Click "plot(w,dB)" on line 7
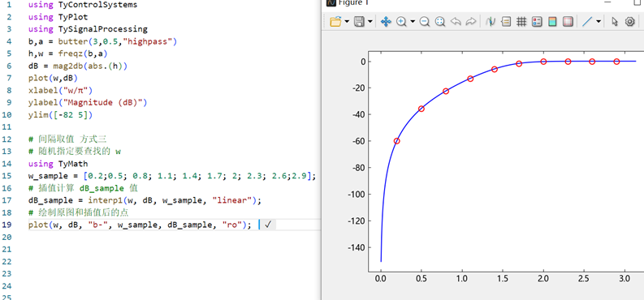 pos(53,78)
